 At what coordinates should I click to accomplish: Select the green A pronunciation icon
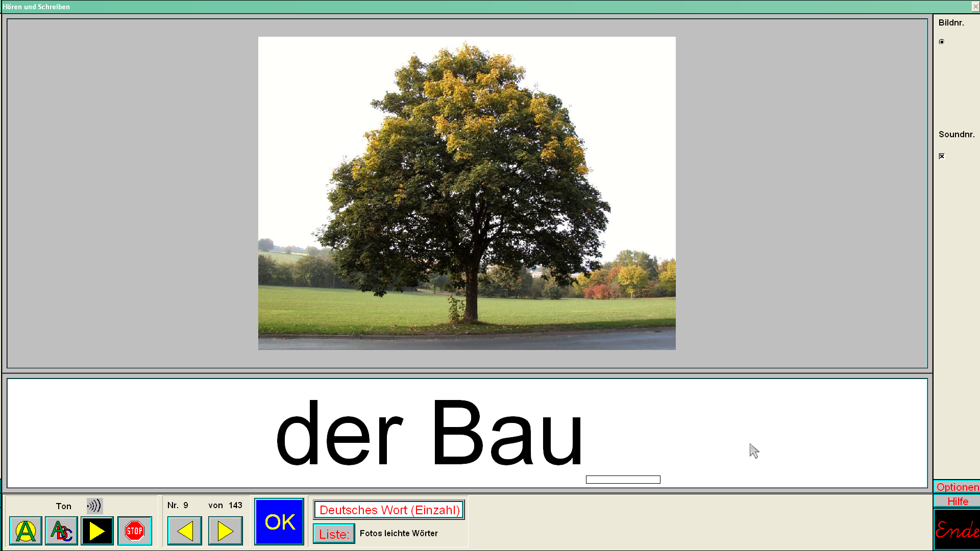coord(26,531)
